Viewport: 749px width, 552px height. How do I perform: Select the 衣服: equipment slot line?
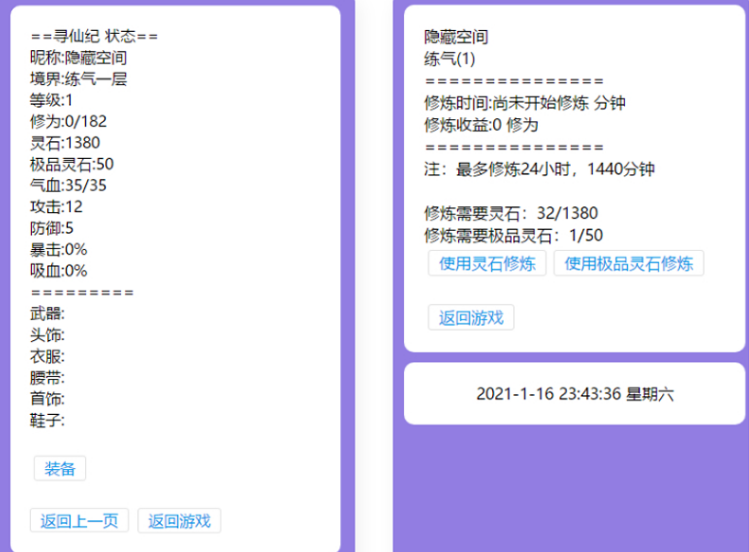pyautogui.click(x=47, y=356)
